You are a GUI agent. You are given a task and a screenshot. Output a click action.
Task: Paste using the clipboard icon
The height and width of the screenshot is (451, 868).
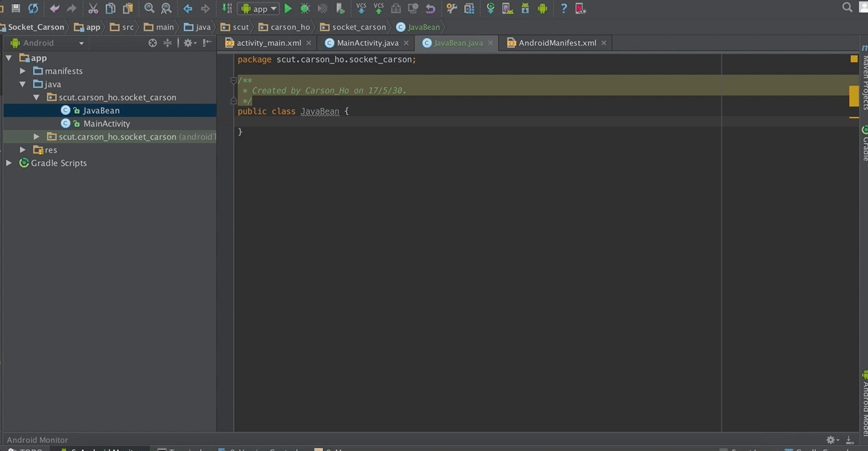pos(127,8)
